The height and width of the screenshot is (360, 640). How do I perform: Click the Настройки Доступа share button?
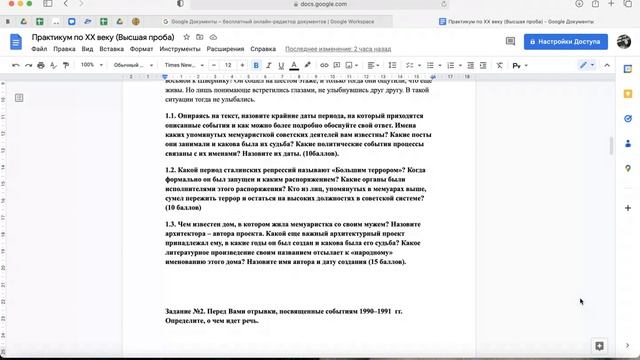click(566, 42)
